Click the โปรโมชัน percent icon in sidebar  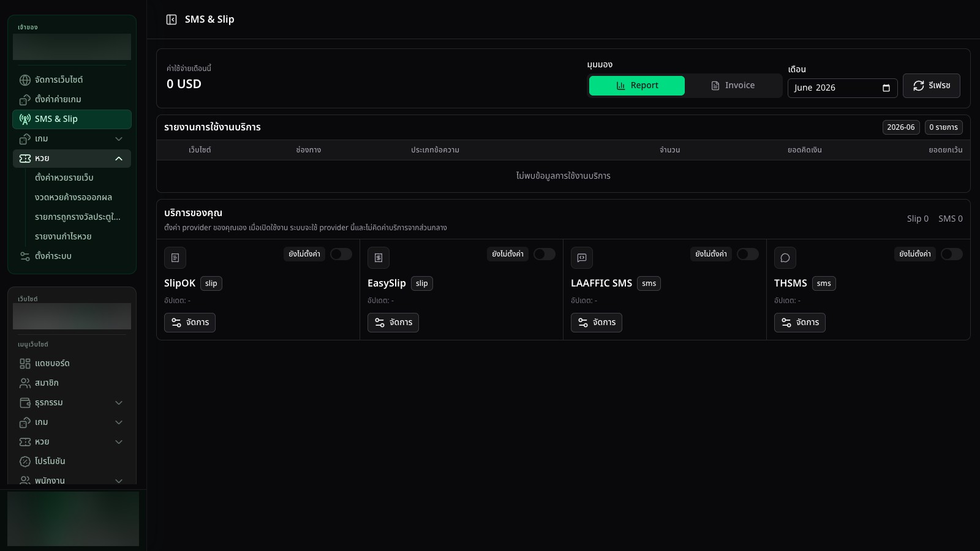coord(25,462)
